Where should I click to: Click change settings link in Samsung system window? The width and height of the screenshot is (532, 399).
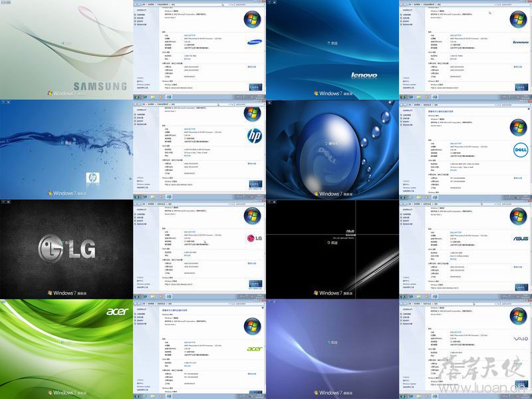coord(252,67)
